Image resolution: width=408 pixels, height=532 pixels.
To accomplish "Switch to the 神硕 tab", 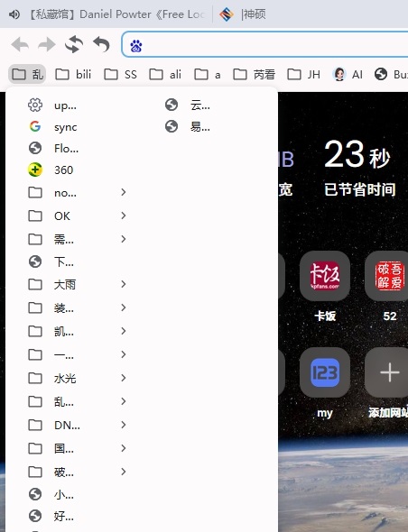I will point(243,14).
